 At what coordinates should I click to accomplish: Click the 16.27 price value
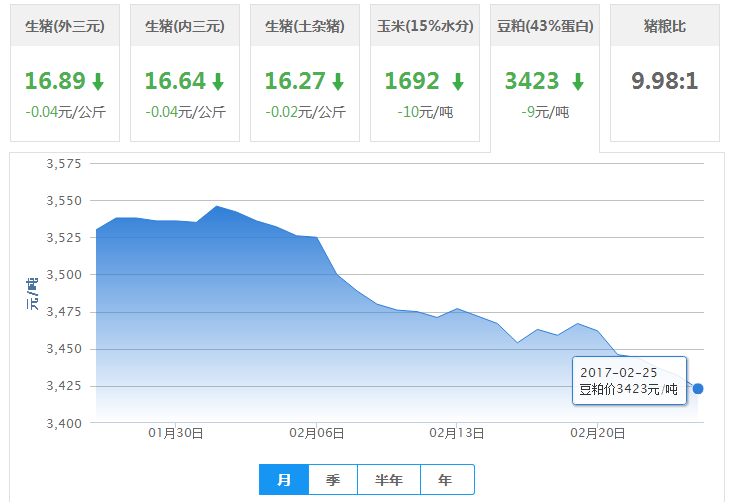[295, 81]
